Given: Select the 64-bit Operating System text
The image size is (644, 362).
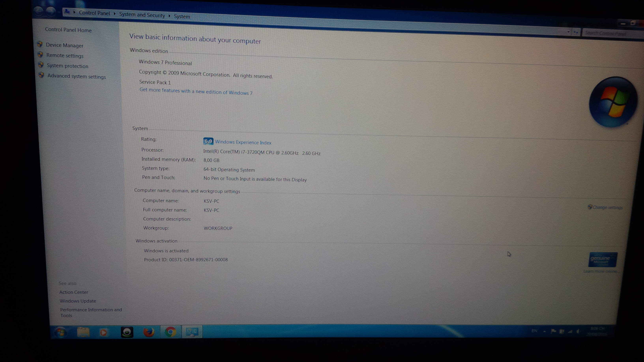Looking at the screenshot, I should click(229, 169).
